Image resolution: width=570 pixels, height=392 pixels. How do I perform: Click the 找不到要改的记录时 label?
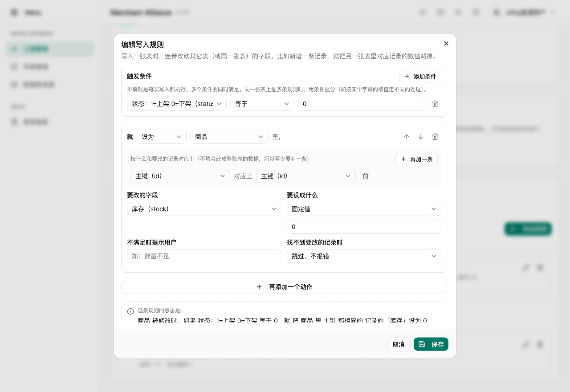pos(315,242)
